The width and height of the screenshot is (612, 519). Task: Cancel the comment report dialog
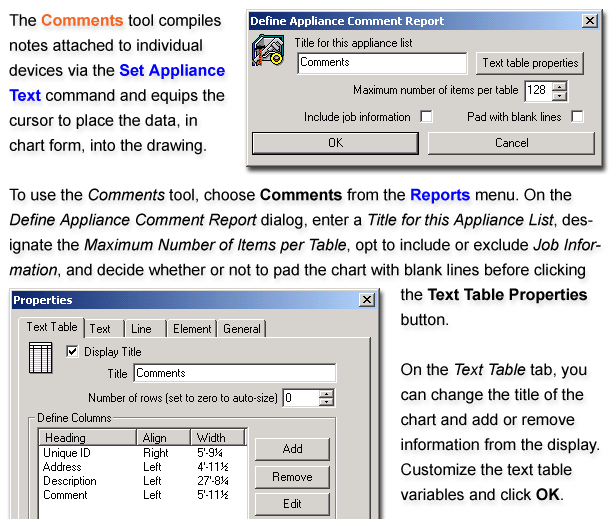[511, 143]
